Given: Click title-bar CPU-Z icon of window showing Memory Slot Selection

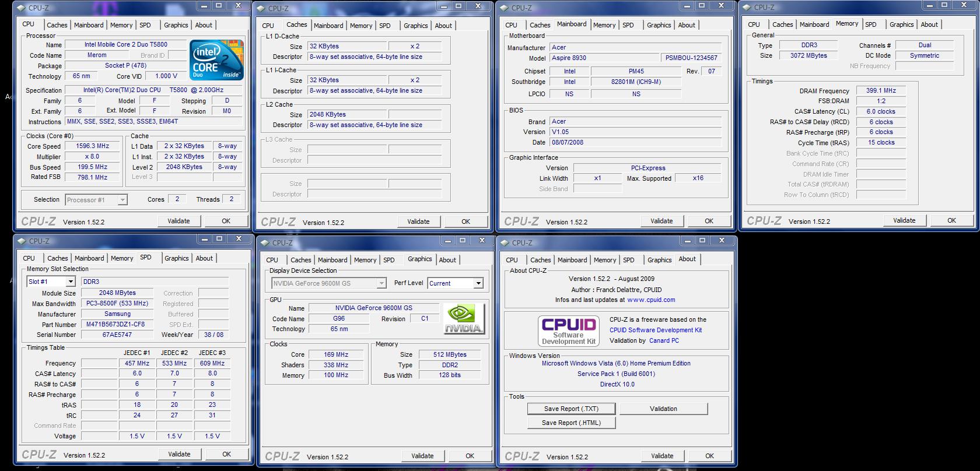Looking at the screenshot, I should pyautogui.click(x=22, y=241).
